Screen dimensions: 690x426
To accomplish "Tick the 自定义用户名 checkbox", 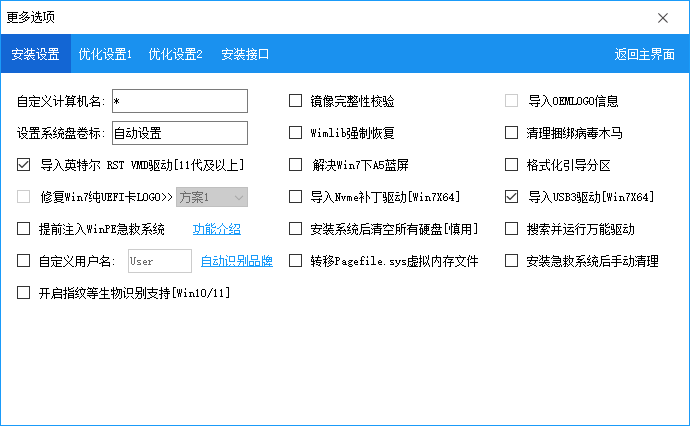I will [24, 261].
